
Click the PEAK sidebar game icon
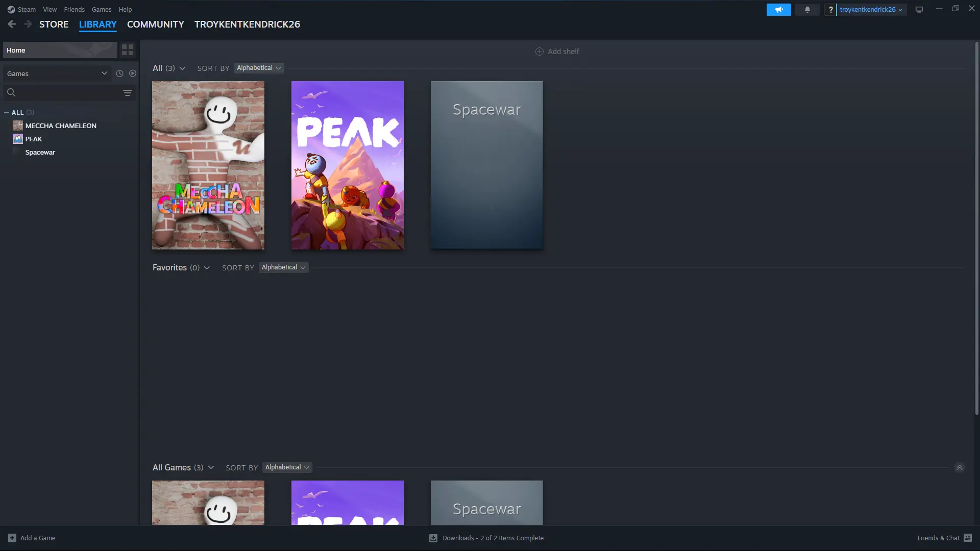click(x=18, y=139)
